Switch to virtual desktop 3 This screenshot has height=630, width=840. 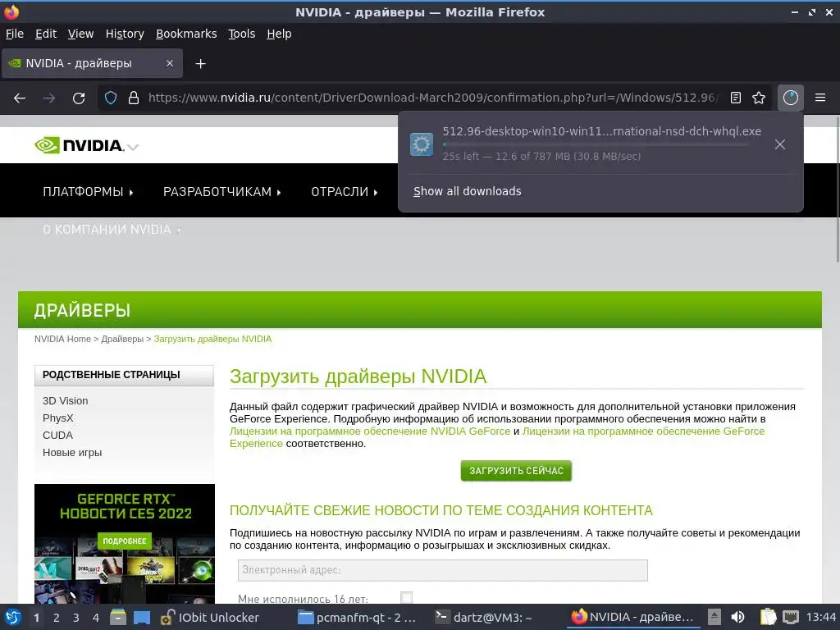[x=76, y=618]
